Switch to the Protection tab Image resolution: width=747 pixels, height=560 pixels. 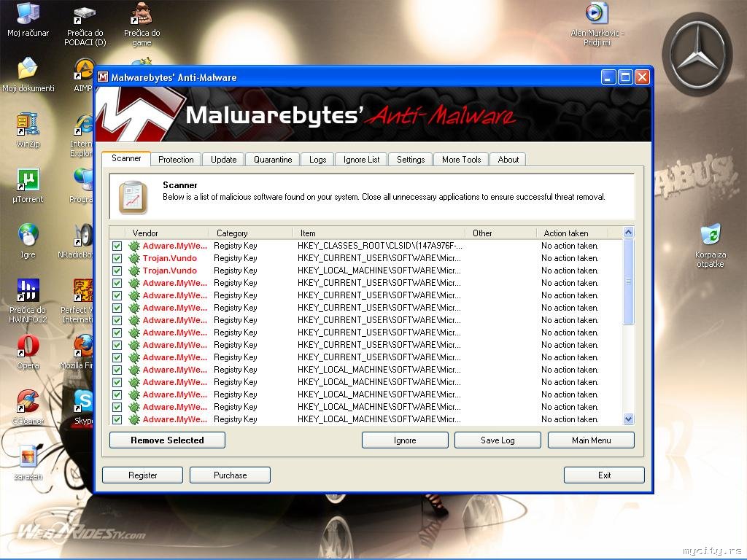176,160
